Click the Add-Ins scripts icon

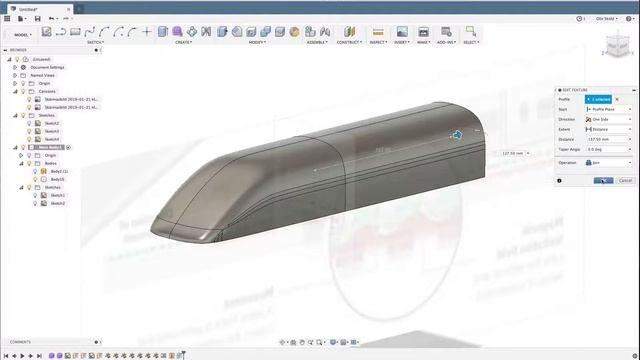point(446,32)
